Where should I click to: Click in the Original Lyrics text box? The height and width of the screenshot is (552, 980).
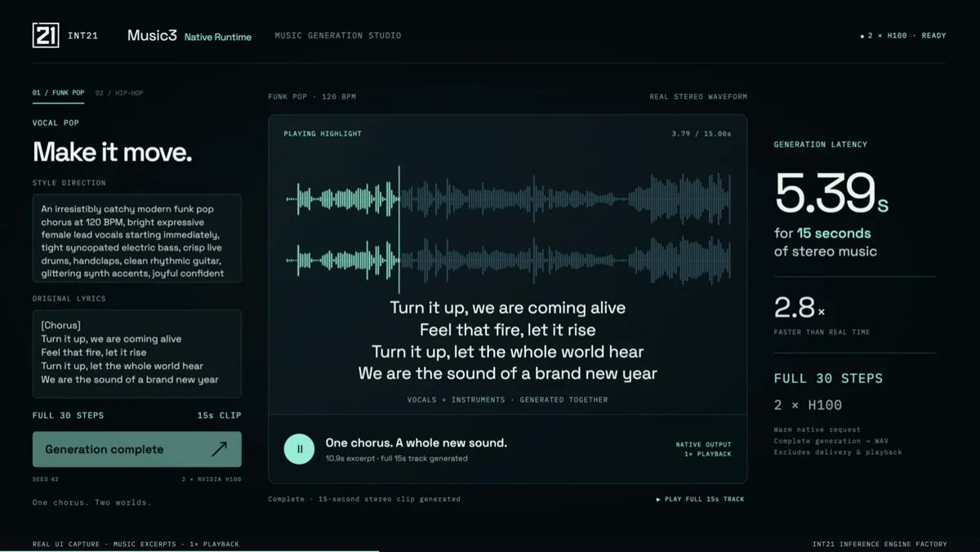tap(137, 354)
